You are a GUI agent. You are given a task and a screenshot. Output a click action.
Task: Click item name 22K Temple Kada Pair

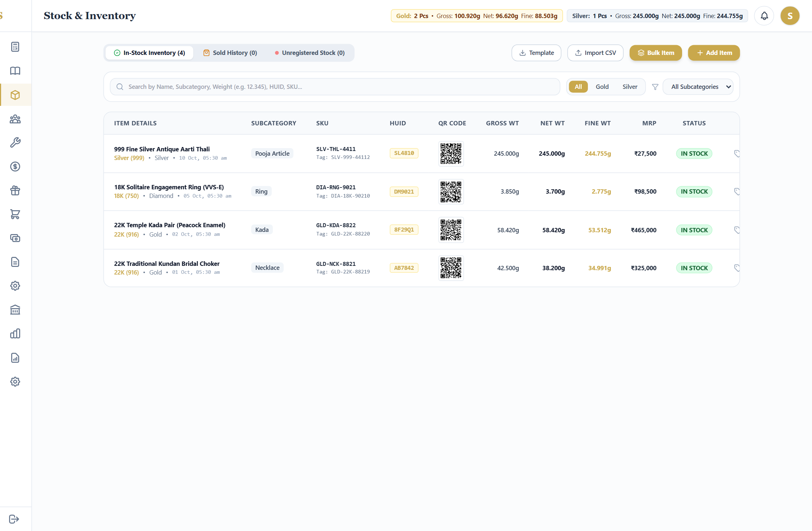[170, 225]
